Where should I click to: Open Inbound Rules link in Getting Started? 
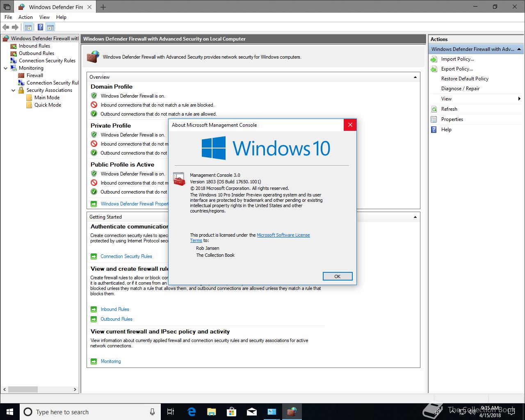pos(115,309)
